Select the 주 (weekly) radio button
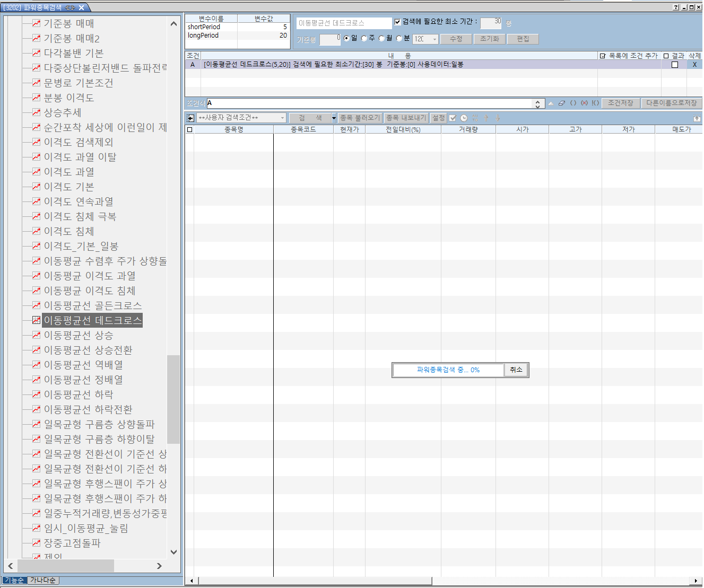704x588 pixels. click(x=364, y=38)
